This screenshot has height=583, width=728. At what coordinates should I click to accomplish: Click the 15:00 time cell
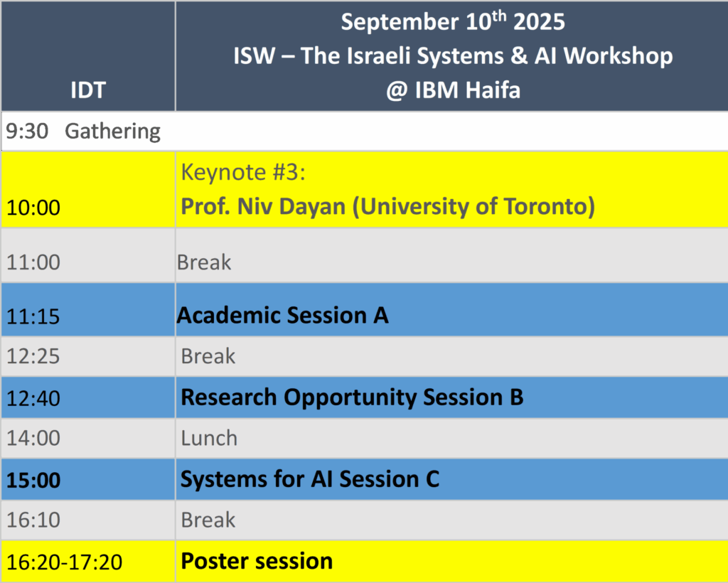pos(88,479)
